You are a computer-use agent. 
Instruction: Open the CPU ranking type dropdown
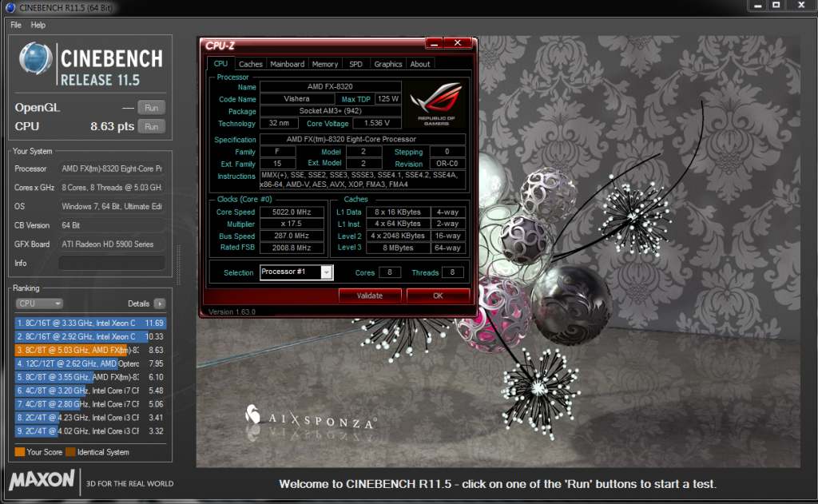39,304
